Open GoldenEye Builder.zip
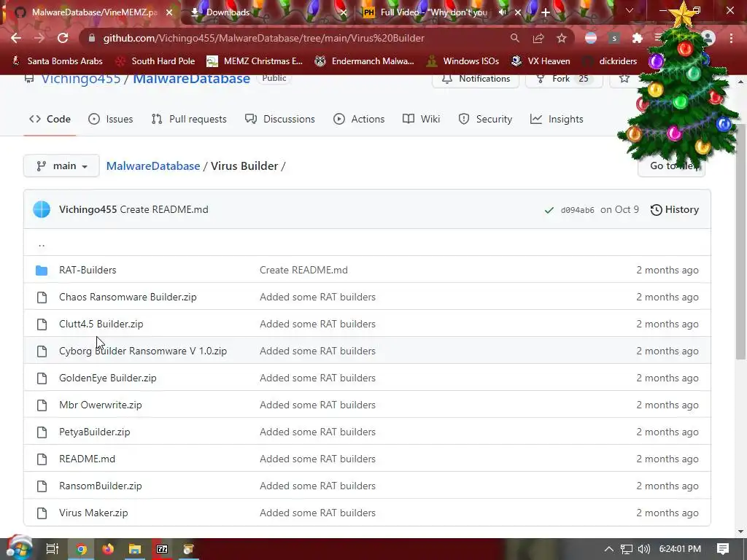The image size is (747, 560). click(x=108, y=378)
